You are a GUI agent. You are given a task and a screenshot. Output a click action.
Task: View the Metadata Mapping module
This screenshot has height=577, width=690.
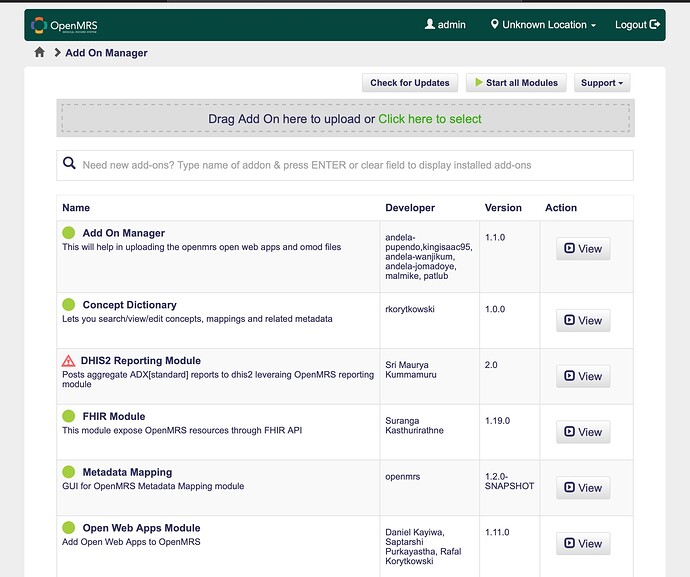coord(583,488)
